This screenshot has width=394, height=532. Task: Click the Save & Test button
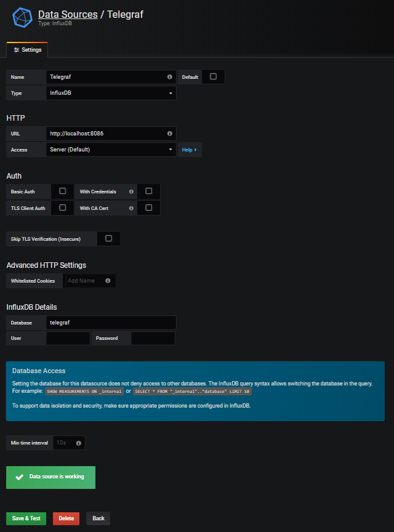tap(26, 518)
